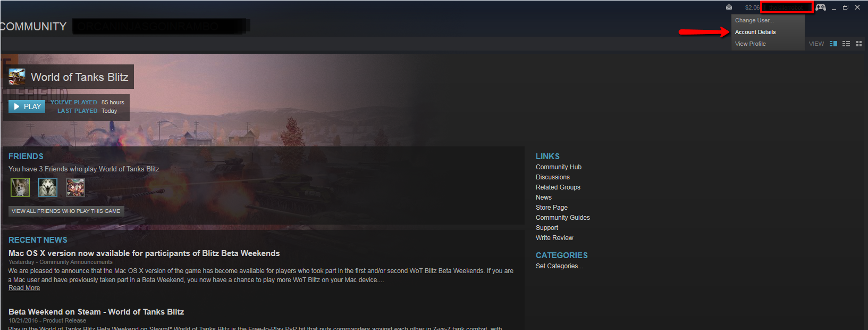
Task: Click the LINKS section heading
Action: [547, 156]
